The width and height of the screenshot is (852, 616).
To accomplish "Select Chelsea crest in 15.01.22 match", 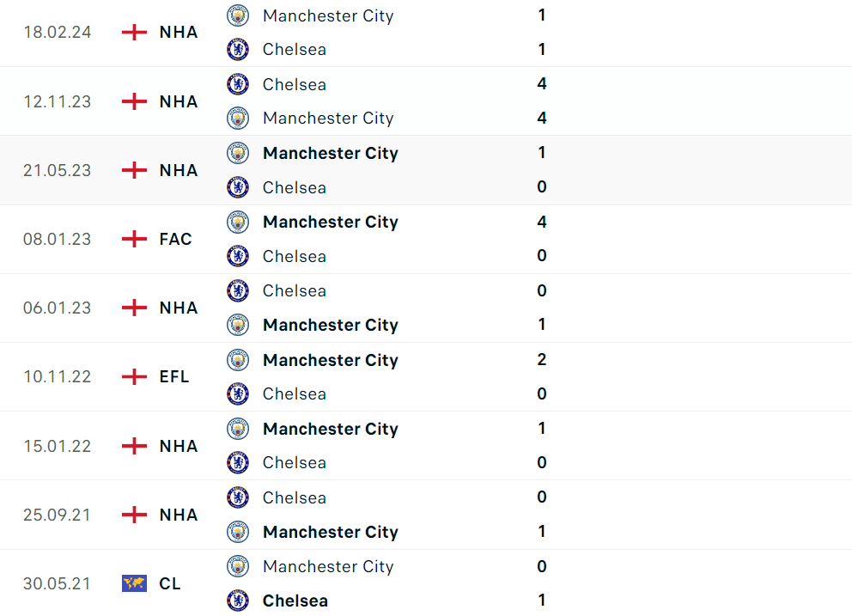I will (237, 463).
